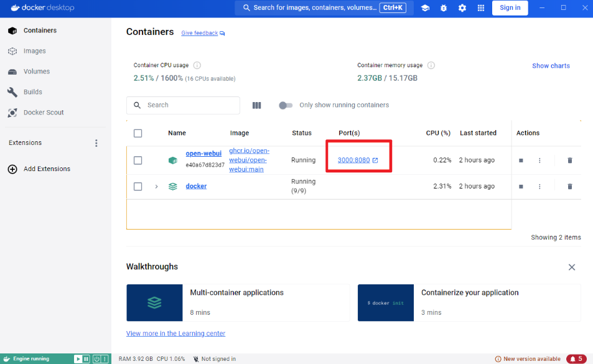Click the troubleshoot bug icon
This screenshot has height=364, width=593.
[444, 8]
